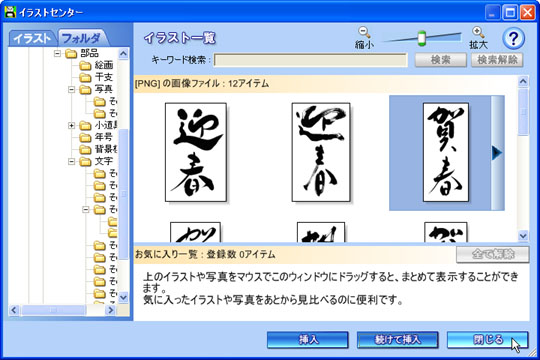Click the zoom-out magnifier icon (縮小)
Screen dimensions: 540x360
point(364,33)
